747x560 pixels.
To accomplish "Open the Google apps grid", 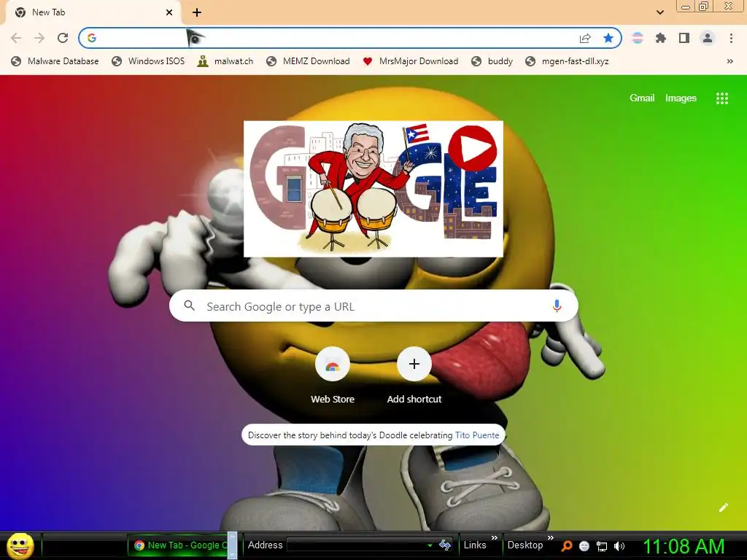I will click(x=721, y=98).
